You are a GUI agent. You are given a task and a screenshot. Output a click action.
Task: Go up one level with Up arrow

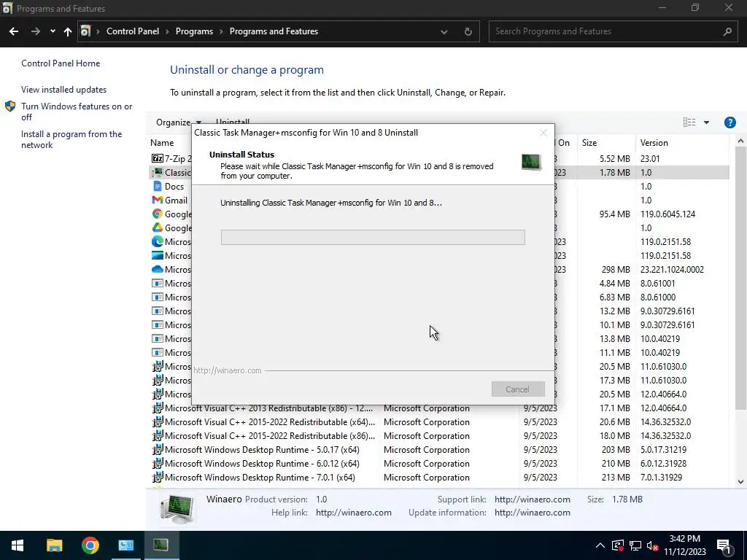click(x=68, y=31)
